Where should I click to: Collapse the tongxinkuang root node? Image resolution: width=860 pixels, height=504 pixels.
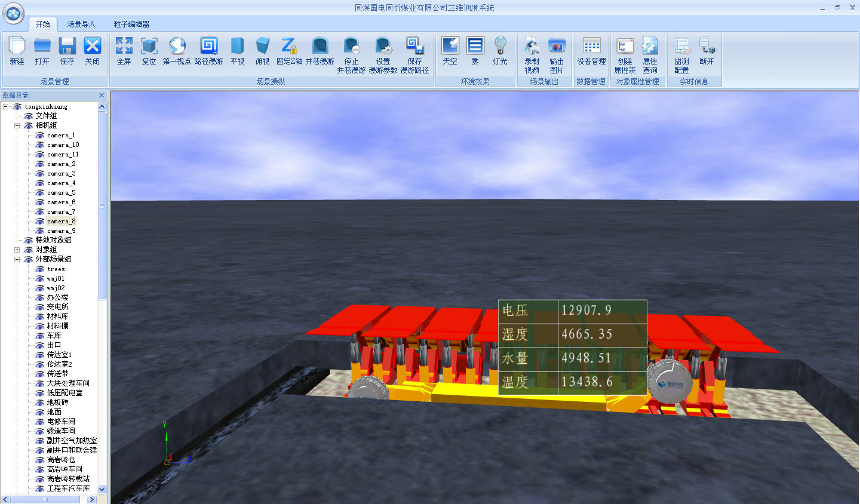click(5, 107)
